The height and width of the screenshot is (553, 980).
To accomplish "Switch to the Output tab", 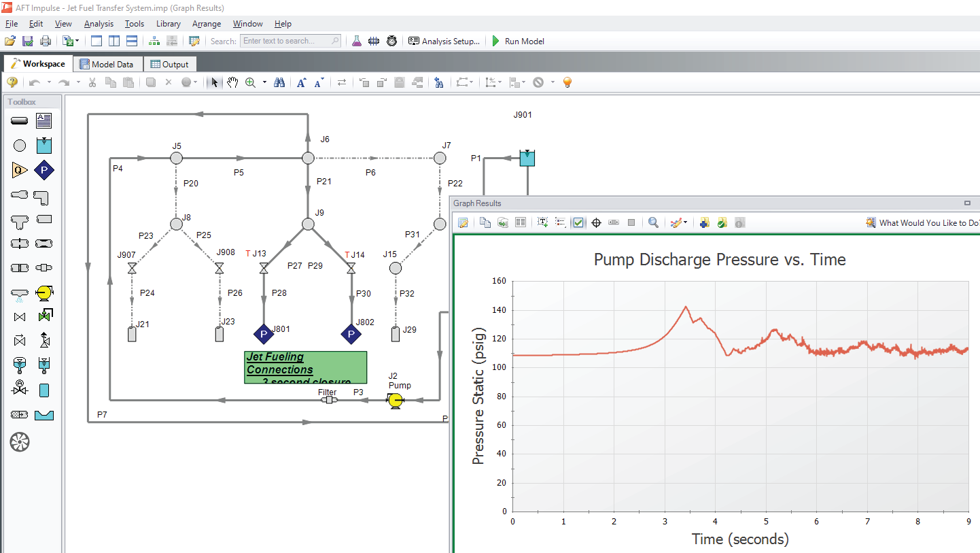I will (169, 64).
